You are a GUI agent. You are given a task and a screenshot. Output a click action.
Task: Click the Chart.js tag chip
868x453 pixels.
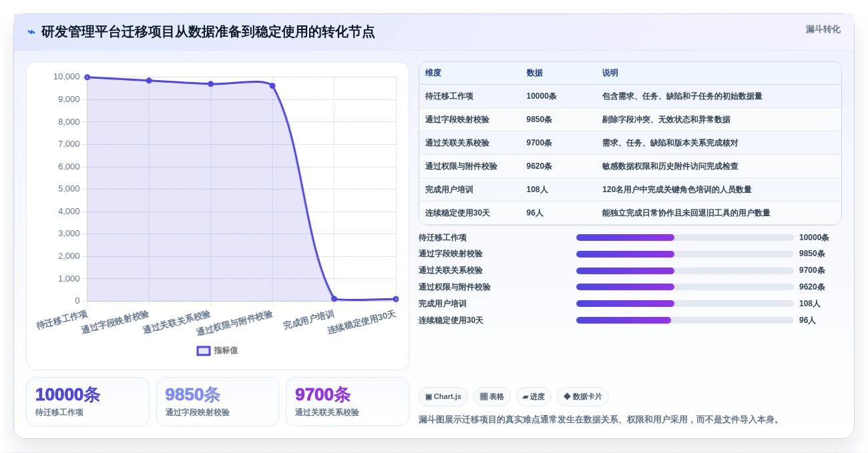click(443, 396)
